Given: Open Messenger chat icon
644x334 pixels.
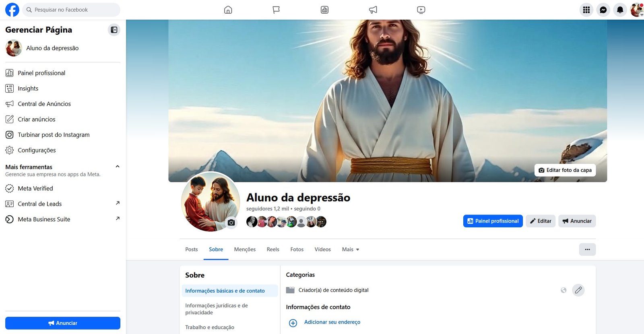Looking at the screenshot, I should click(x=603, y=10).
